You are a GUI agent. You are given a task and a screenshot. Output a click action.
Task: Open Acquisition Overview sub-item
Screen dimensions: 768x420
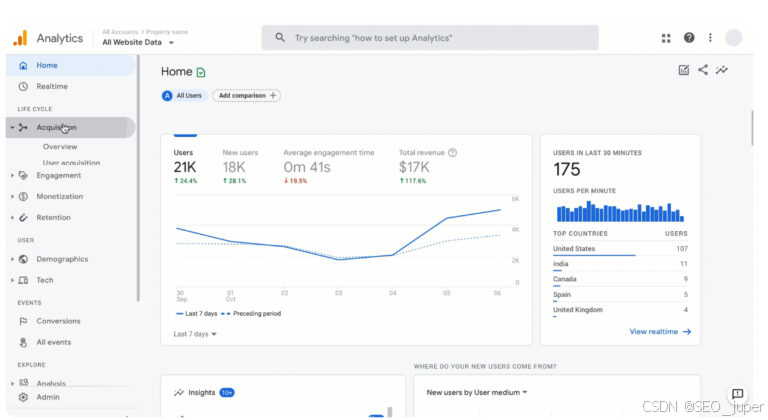pyautogui.click(x=60, y=147)
